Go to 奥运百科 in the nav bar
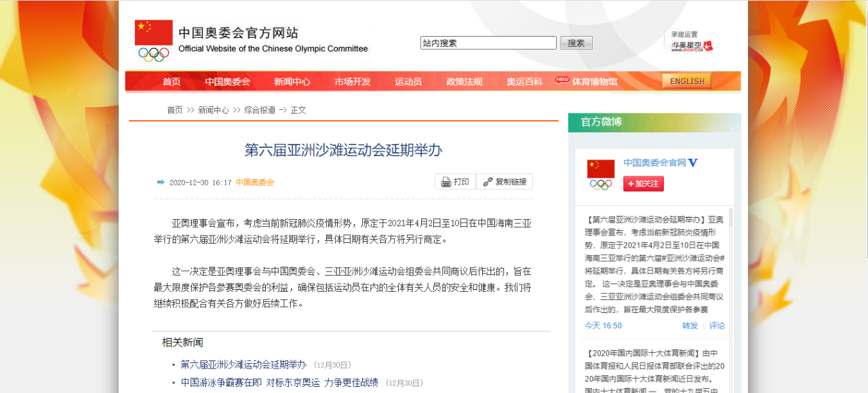The image size is (868, 393). pyautogui.click(x=524, y=81)
